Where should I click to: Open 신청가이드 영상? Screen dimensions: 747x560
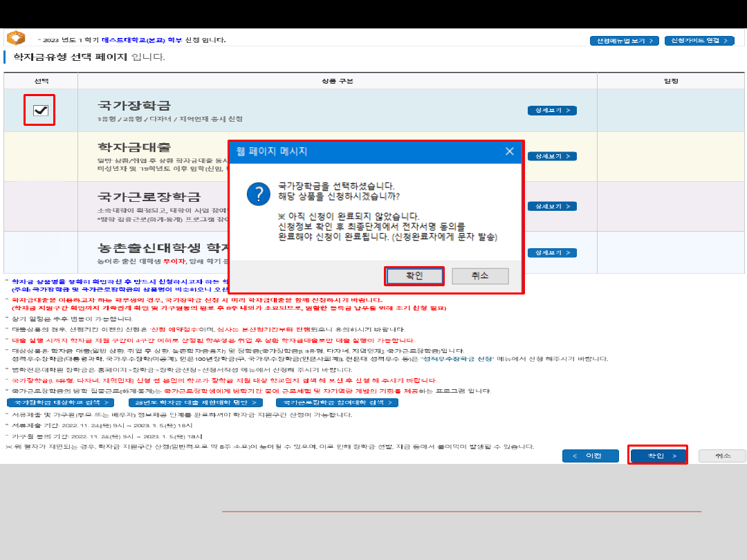click(x=699, y=41)
